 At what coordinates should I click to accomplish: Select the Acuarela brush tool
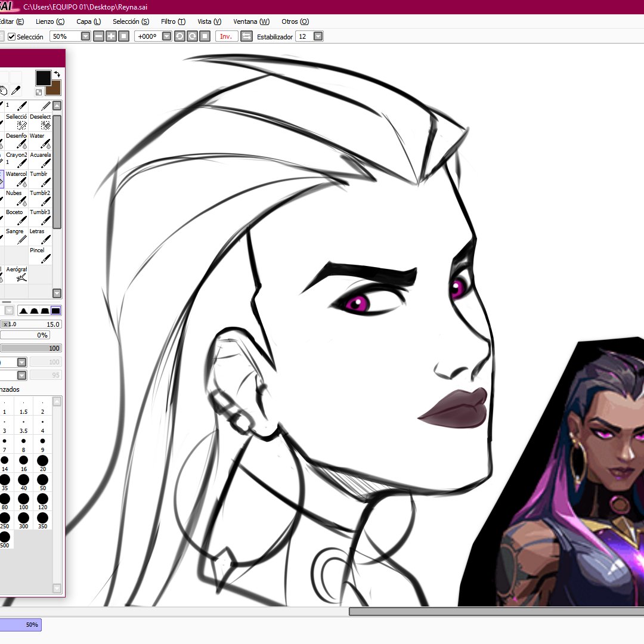coord(41,160)
